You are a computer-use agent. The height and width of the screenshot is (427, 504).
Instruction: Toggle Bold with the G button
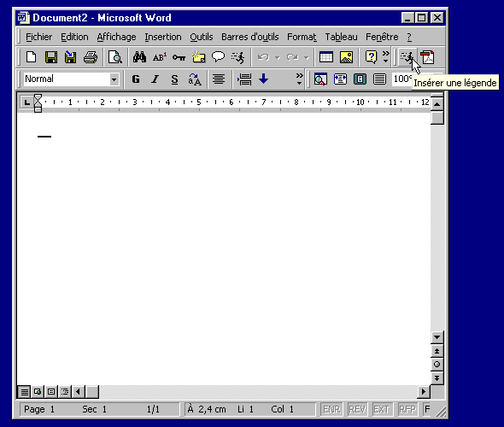136,79
